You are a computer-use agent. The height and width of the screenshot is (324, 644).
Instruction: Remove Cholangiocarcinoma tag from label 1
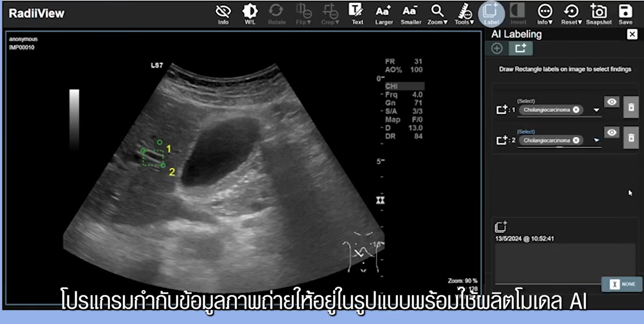tap(576, 110)
